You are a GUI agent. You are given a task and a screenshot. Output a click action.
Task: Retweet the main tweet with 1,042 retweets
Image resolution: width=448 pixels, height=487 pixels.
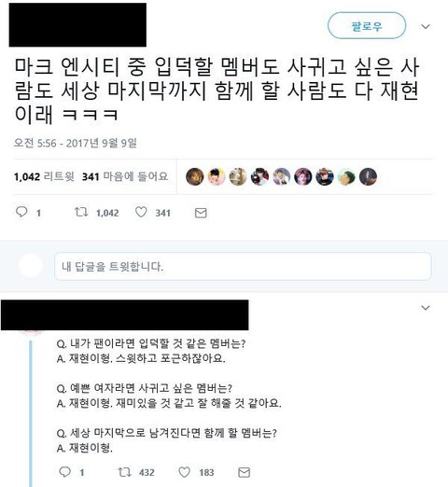pos(81,212)
